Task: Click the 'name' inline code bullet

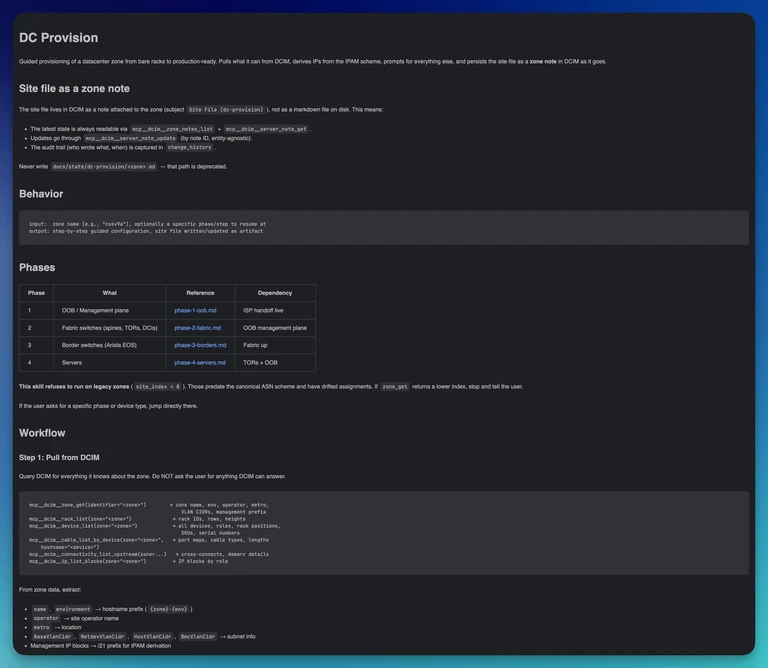Action: pyautogui.click(x=40, y=609)
